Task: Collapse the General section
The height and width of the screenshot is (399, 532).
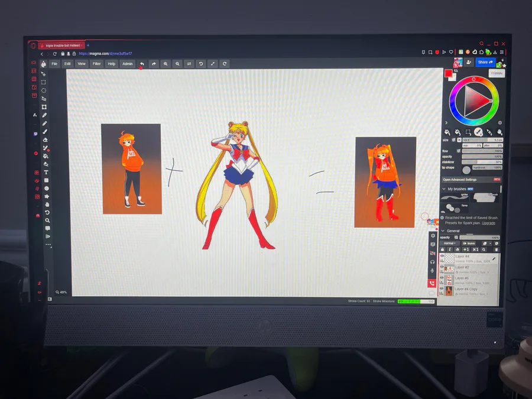Action: (x=443, y=231)
